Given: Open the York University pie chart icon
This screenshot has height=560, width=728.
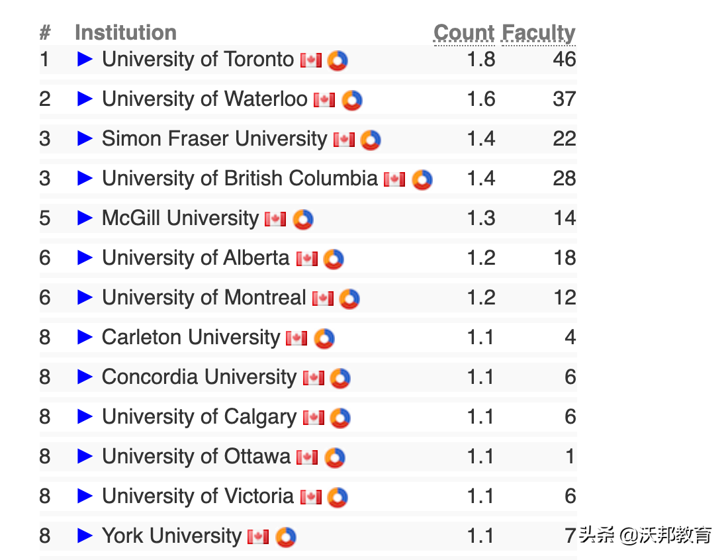Looking at the screenshot, I should pos(286,537).
